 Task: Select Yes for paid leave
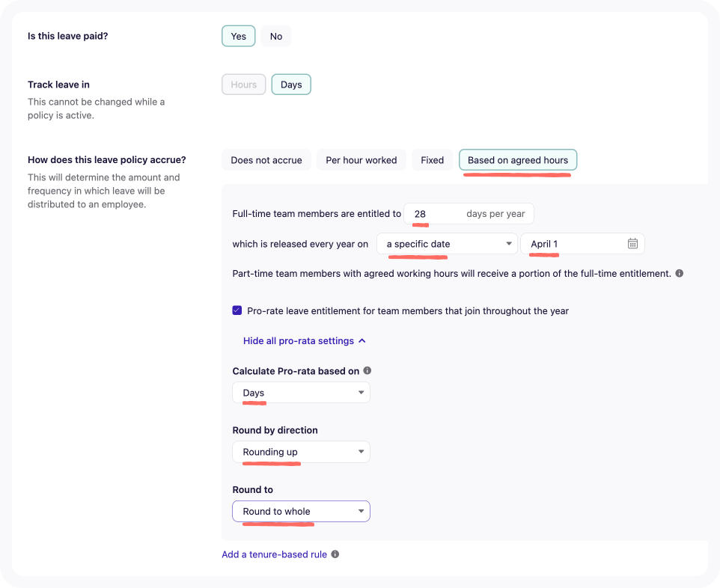[x=238, y=36]
